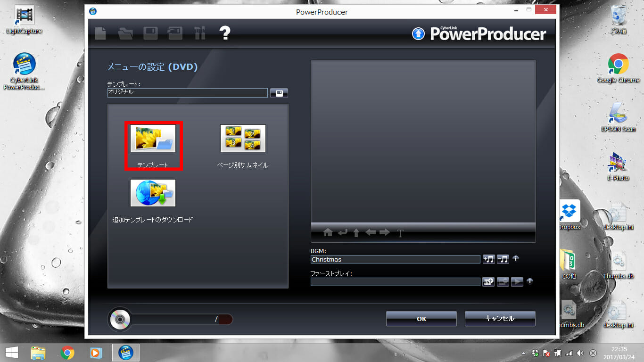The height and width of the screenshot is (362, 644).
Task: Click the up arrow icon under preview
Action: pos(356,232)
